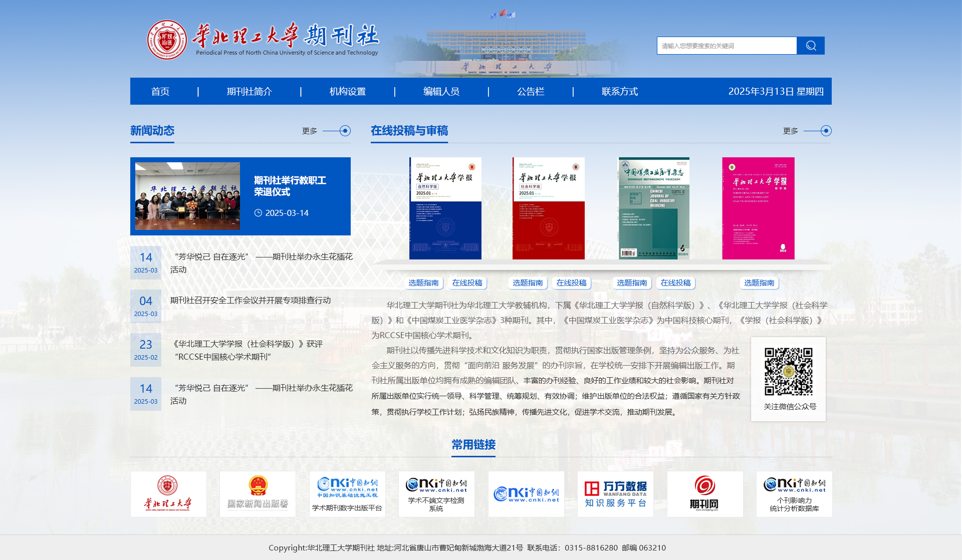The image size is (962, 560).
Task: Open the green 中国煤炭工业医学杂志 cover
Action: pyautogui.click(x=653, y=208)
